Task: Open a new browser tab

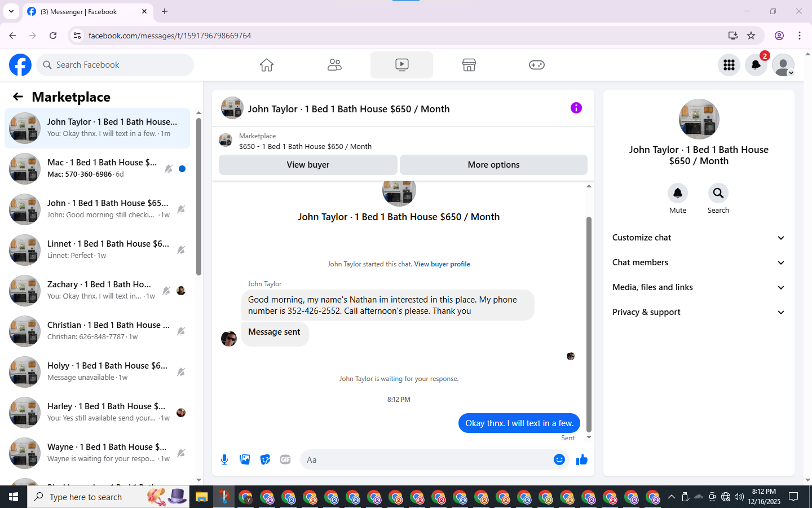Action: pyautogui.click(x=165, y=11)
